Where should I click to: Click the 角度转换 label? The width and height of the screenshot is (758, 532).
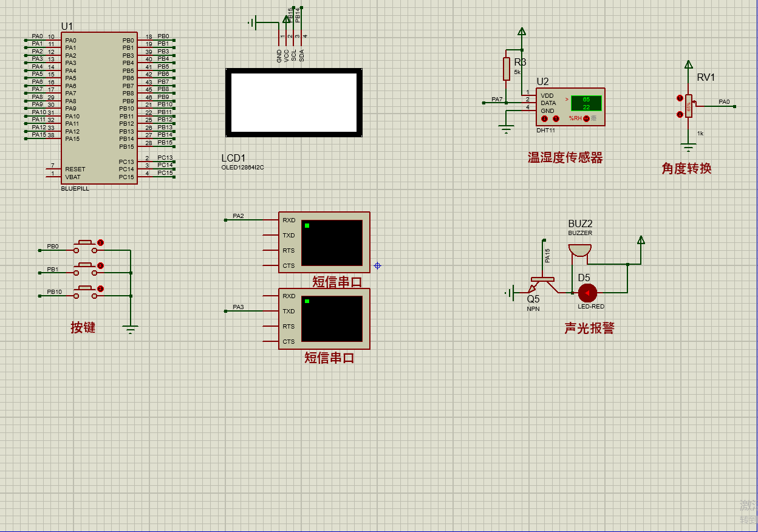686,169
